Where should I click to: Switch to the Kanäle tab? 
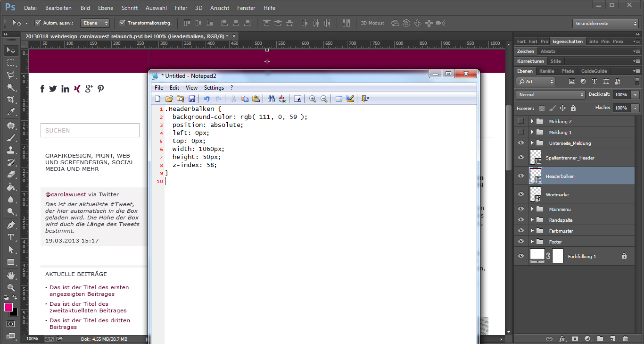pos(547,71)
